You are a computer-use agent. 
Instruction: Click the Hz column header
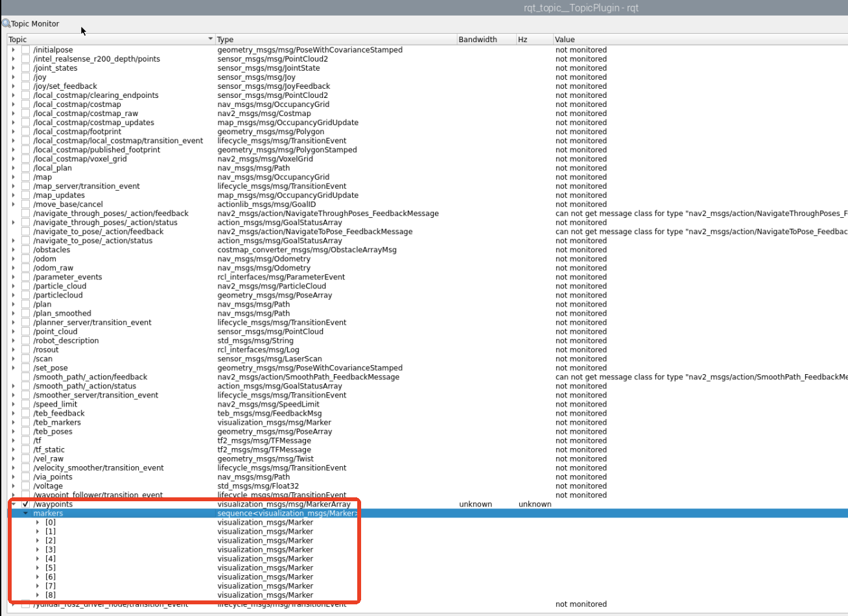(534, 40)
